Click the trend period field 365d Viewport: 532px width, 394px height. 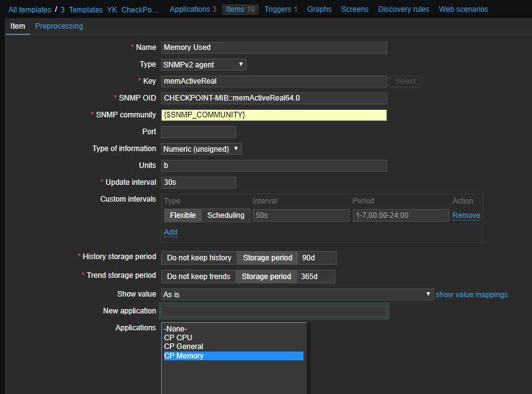point(316,277)
